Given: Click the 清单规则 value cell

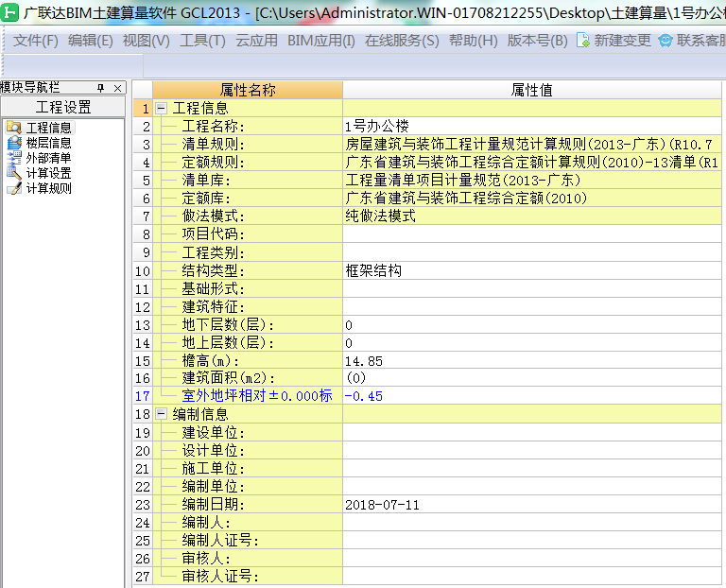Looking at the screenshot, I should coord(532,144).
